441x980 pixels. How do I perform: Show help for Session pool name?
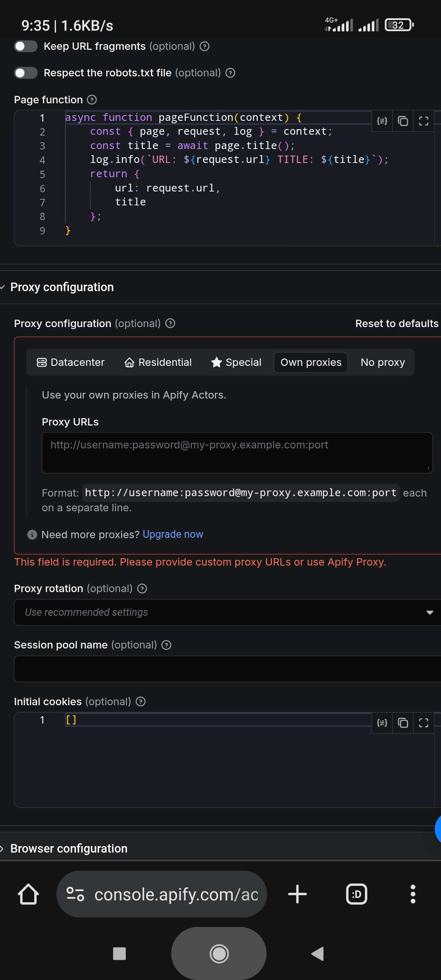click(x=166, y=645)
